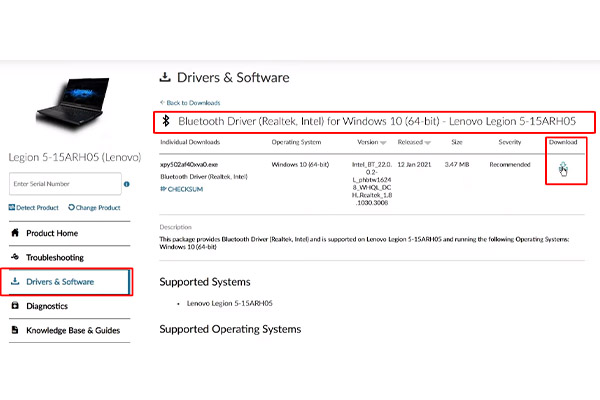This screenshot has height=400, width=600.
Task: Click the Change Product refresh icon
Action: click(x=71, y=207)
